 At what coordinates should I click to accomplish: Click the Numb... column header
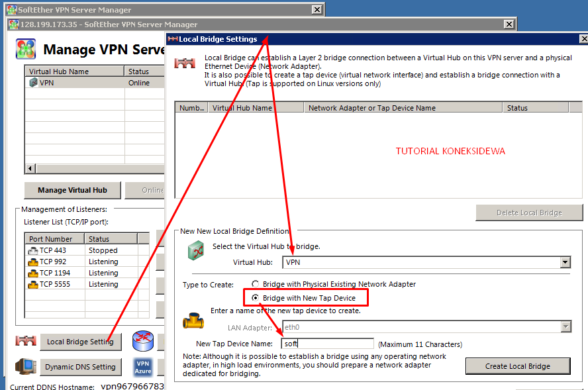click(191, 108)
